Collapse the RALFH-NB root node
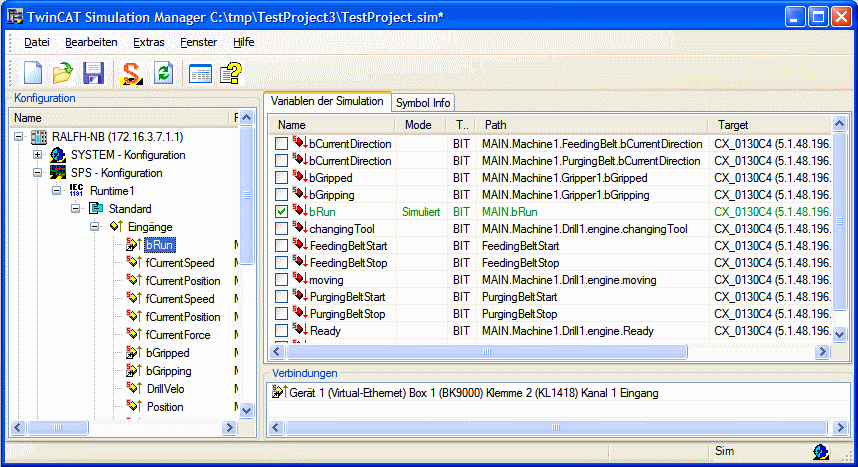858x467 pixels. pyautogui.click(x=19, y=137)
